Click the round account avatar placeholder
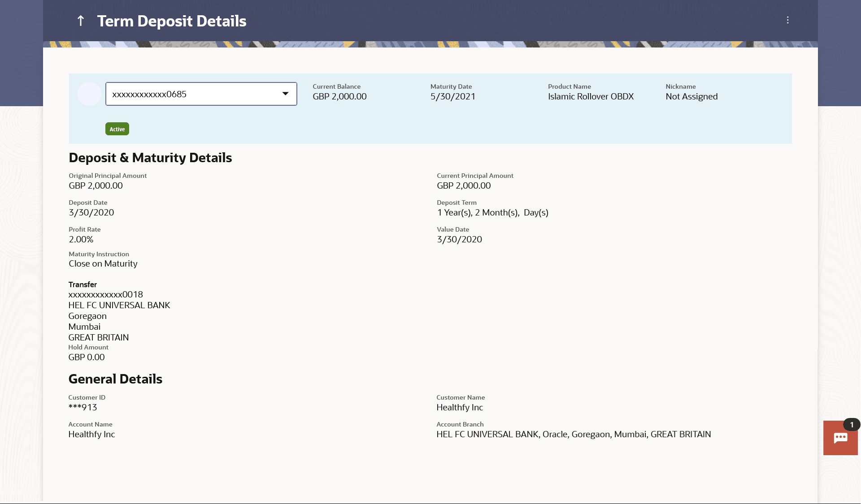This screenshot has width=861, height=504. 89,94
